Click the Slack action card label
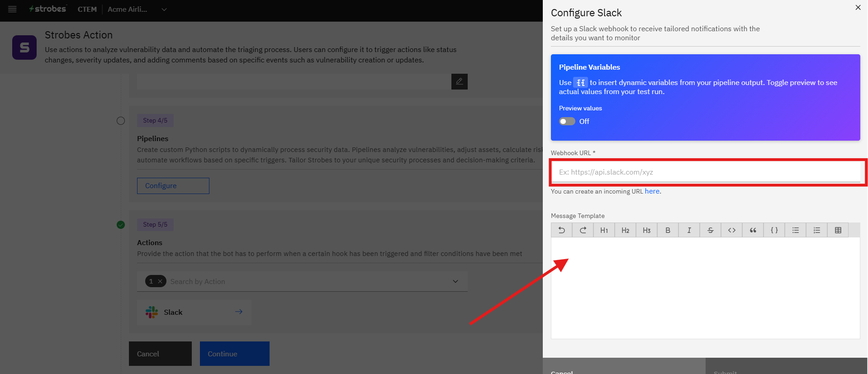Screen dimensions: 868x374 (173, 312)
